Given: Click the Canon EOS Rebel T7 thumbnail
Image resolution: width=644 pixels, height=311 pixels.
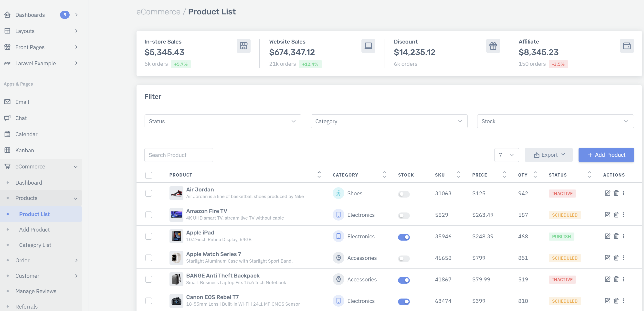Looking at the screenshot, I should 176,301.
